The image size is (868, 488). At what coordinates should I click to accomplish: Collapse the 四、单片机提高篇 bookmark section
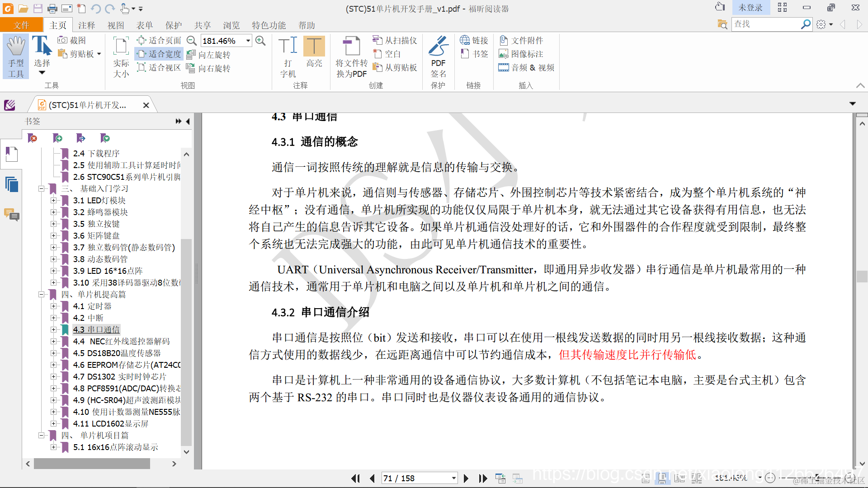coord(41,295)
